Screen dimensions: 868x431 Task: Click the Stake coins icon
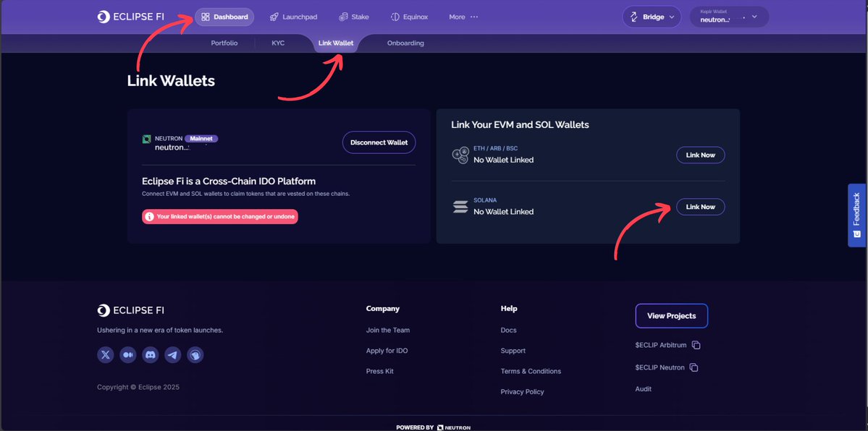click(343, 17)
